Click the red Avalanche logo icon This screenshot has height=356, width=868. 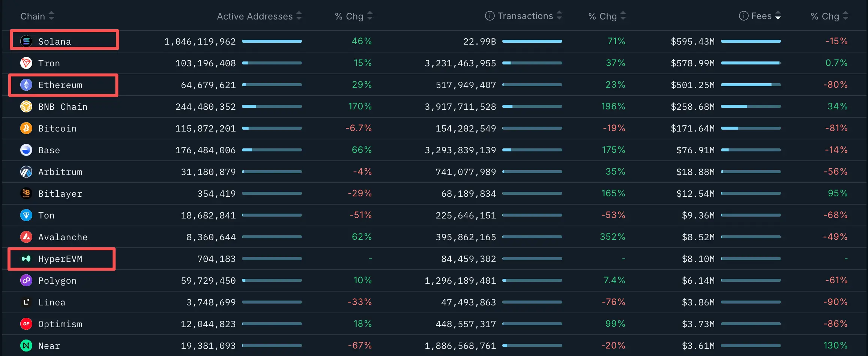[26, 237]
